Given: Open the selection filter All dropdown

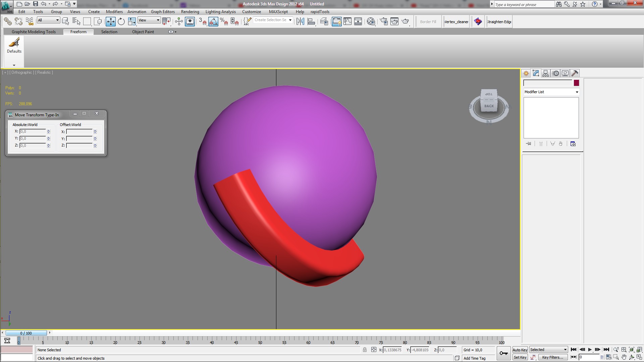Looking at the screenshot, I should (49, 20).
